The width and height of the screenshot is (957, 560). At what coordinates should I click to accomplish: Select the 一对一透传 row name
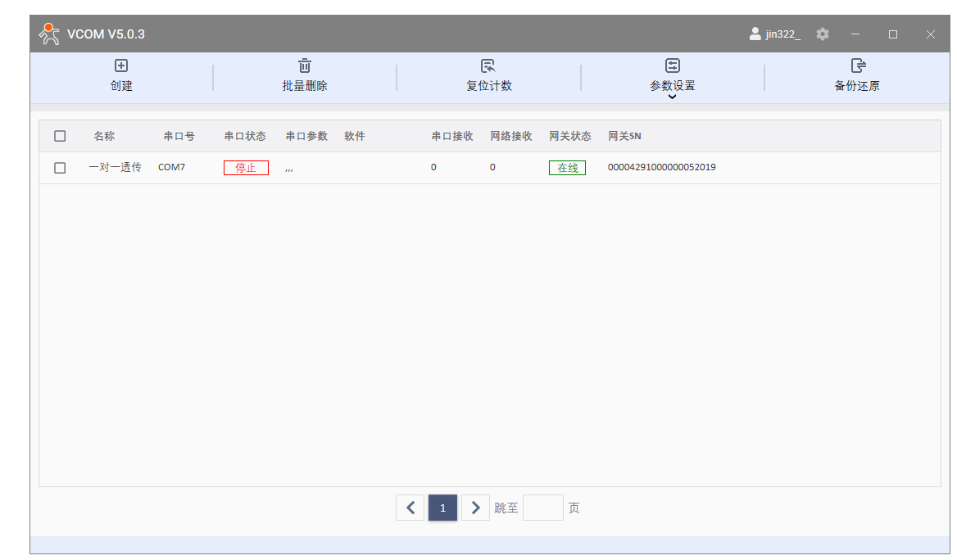[x=115, y=168]
